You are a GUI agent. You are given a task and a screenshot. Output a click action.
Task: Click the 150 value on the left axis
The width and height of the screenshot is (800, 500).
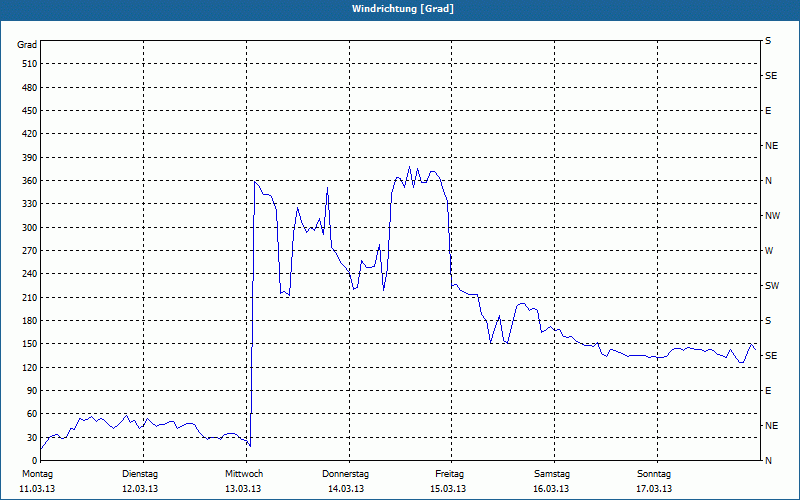tap(30, 344)
